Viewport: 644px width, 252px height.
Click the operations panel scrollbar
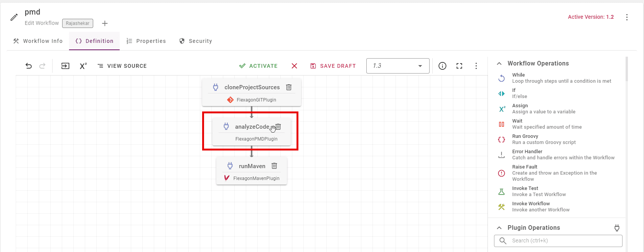[627, 69]
